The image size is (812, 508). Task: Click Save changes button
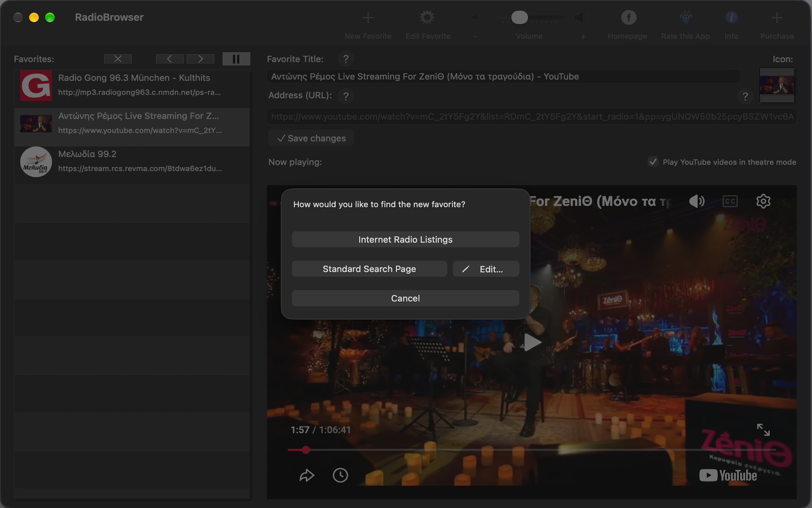311,138
